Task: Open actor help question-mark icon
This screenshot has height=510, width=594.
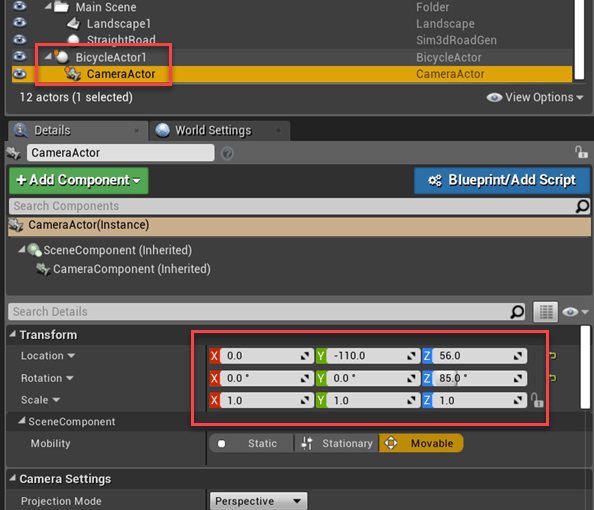Action: [x=227, y=153]
